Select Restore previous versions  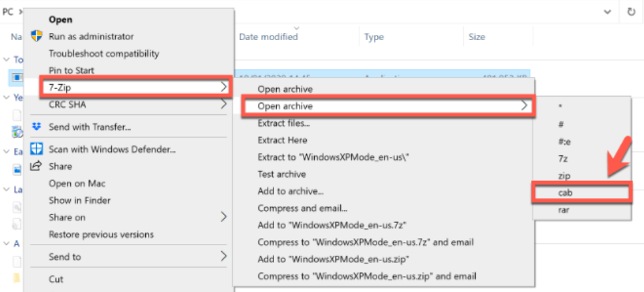pyautogui.click(x=101, y=235)
